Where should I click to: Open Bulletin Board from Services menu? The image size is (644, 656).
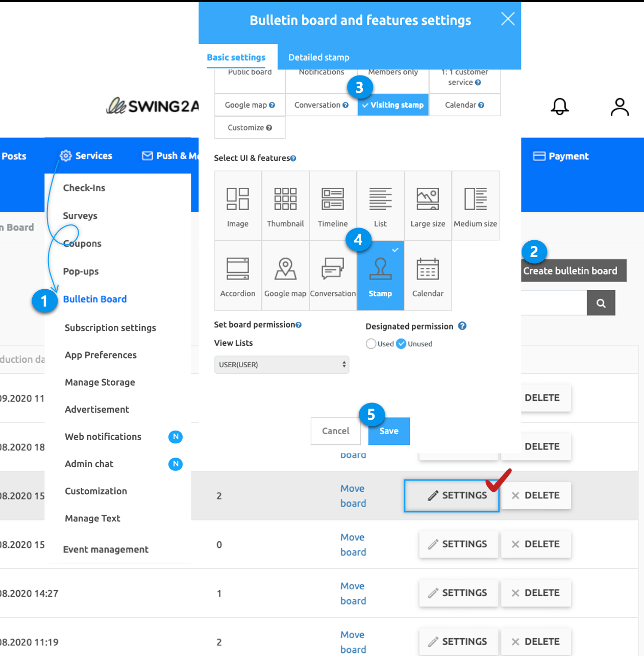tap(95, 299)
